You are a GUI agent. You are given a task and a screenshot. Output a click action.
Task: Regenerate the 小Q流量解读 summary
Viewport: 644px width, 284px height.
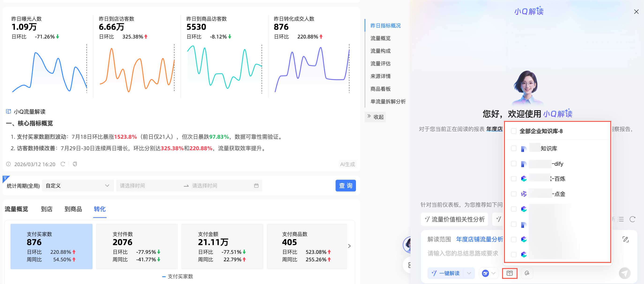63,164
